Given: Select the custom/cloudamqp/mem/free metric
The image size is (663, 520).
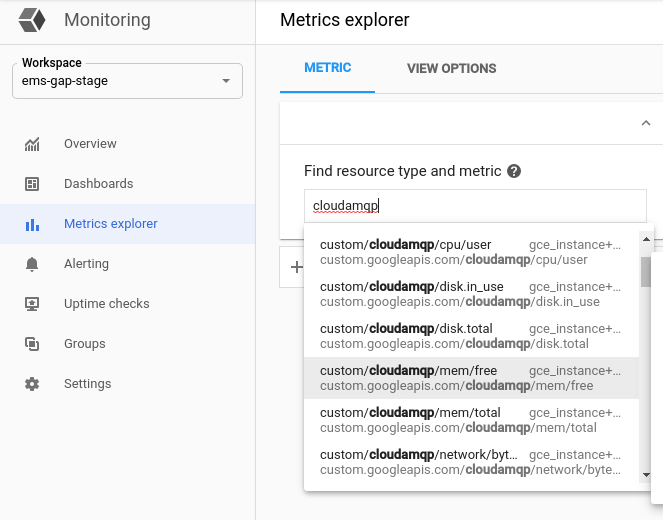Looking at the screenshot, I should (x=471, y=378).
